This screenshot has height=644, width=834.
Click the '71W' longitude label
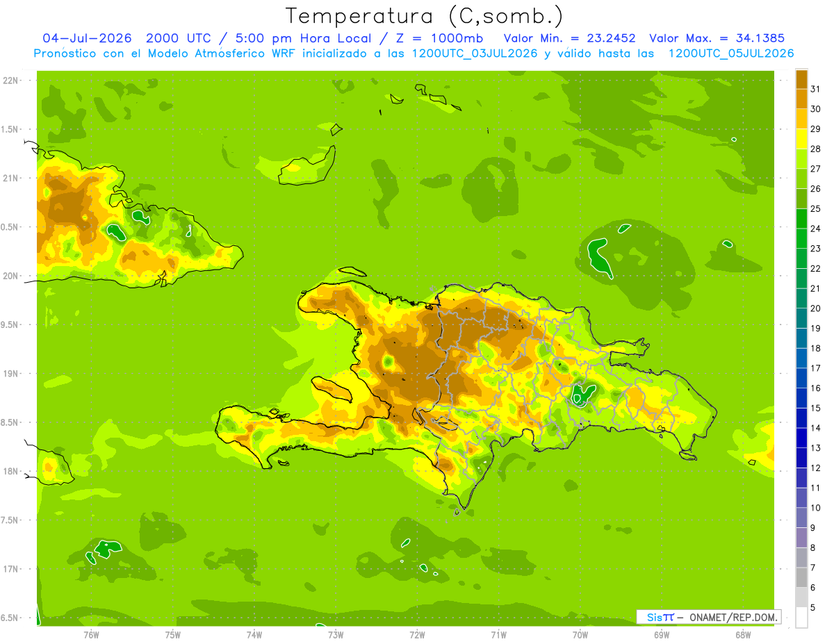(x=498, y=634)
